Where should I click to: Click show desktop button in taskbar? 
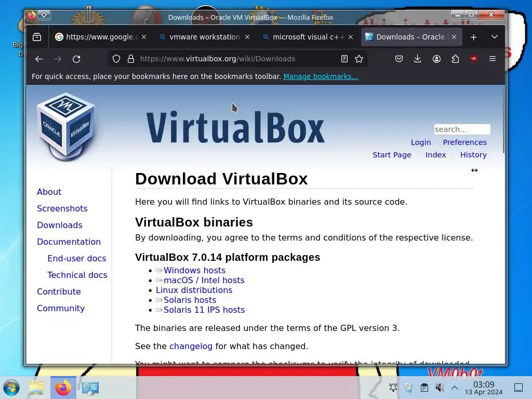518,388
